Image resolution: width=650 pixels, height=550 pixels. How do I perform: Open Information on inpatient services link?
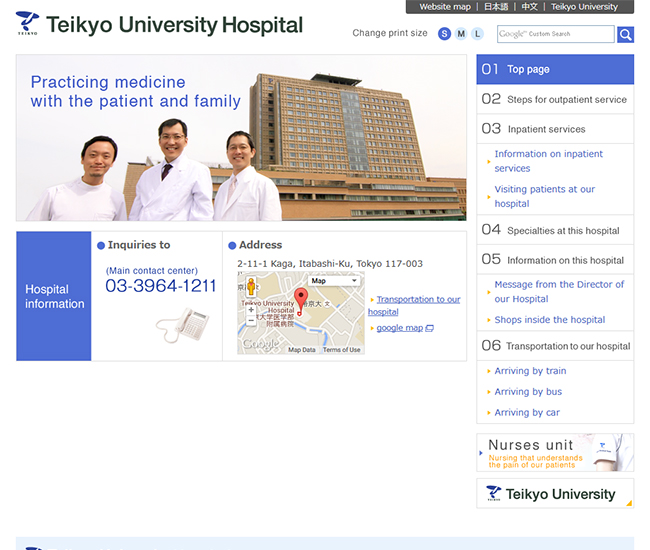pos(548,161)
